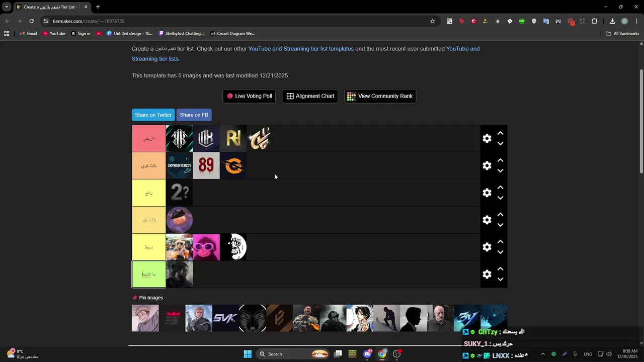Open the Circuit Diagram We... bookmark
This screenshot has height=362, width=644.
[x=232, y=34]
